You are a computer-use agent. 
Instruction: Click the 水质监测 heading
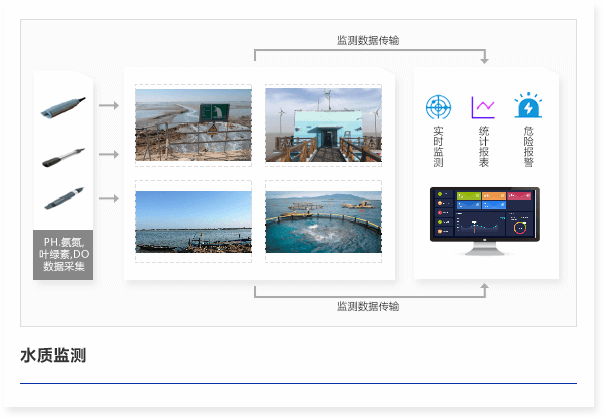pos(53,355)
